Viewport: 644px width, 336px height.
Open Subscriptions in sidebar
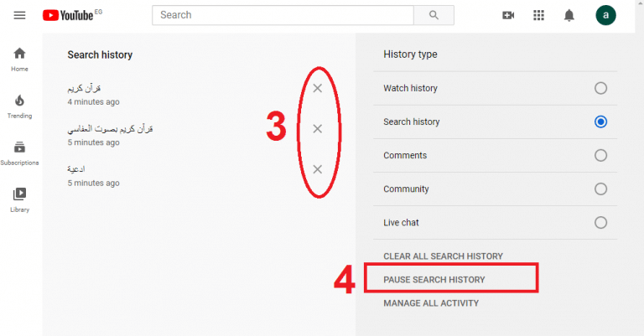coord(19,153)
